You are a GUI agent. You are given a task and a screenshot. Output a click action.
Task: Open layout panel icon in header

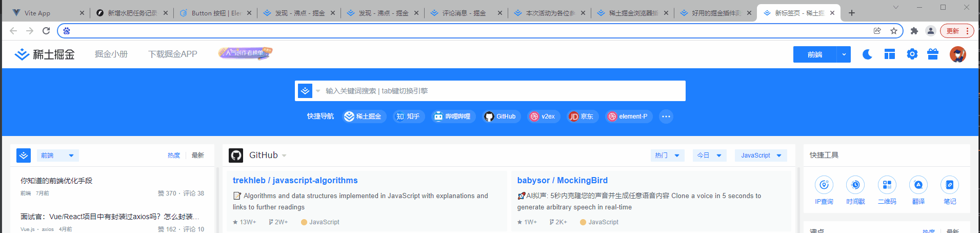click(x=890, y=54)
